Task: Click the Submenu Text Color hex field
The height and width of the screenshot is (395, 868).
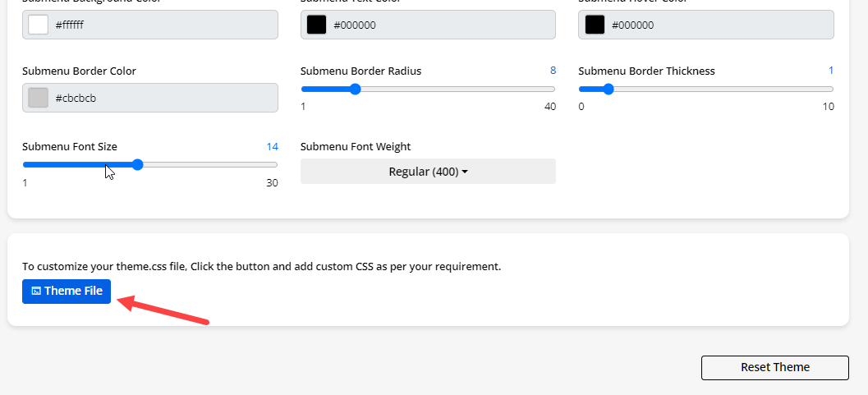Action: 442,25
